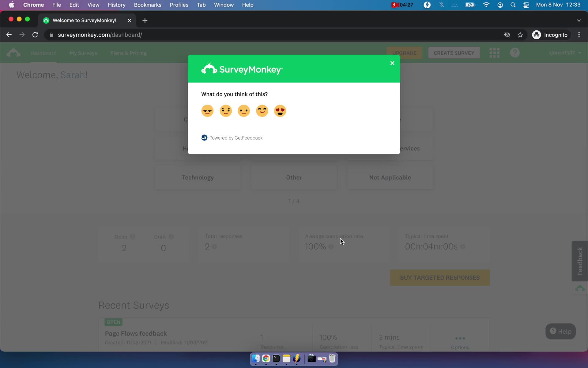Click the Page Flows feedback survey link
Screen dimensions: 588x368
(x=135, y=333)
